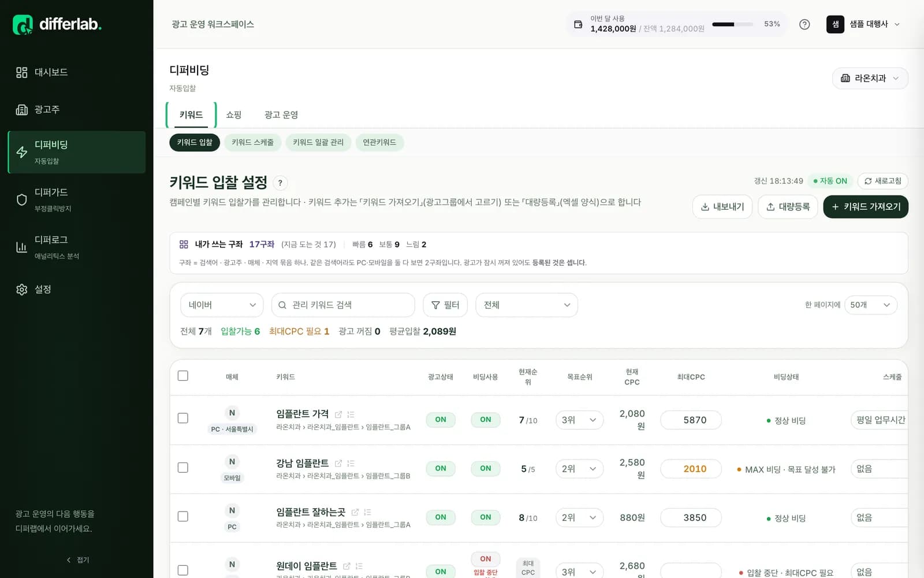Viewport: 924px width, 578px height.
Task: Toggle 광고상태 ON for 강남 임플란트
Action: point(441,468)
